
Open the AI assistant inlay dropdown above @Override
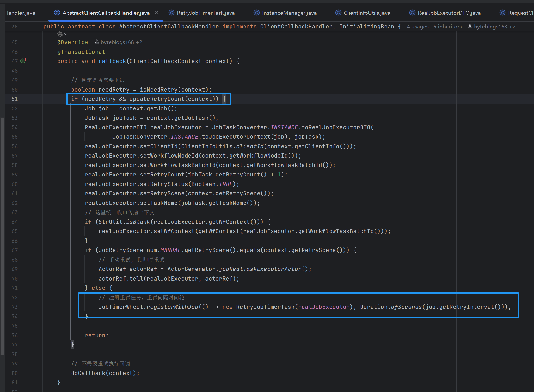coord(62,34)
